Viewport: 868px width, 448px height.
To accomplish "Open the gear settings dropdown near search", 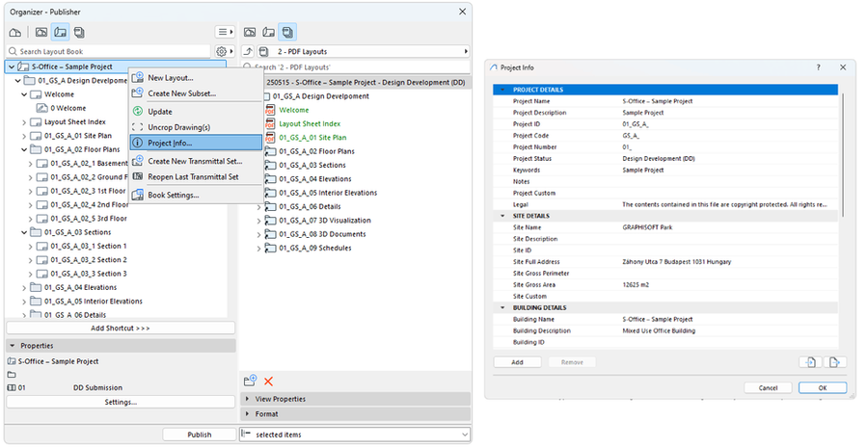I will point(224,51).
